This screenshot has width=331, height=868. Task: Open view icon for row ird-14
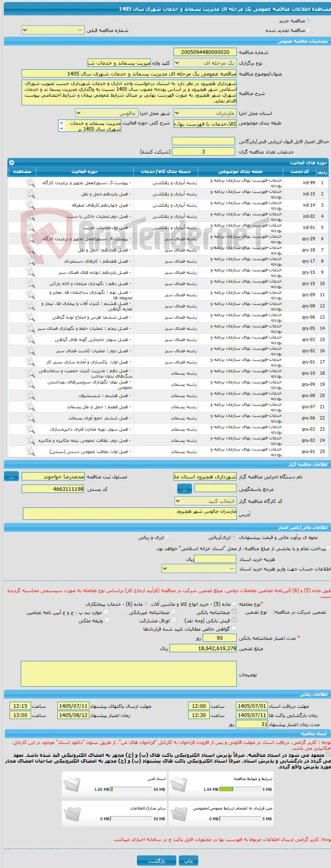tap(30, 205)
